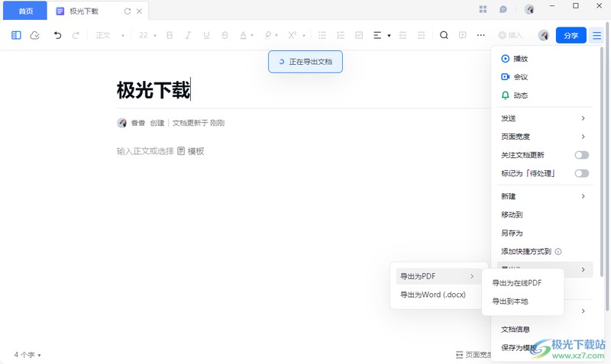Toggle italic formatting

(188, 35)
